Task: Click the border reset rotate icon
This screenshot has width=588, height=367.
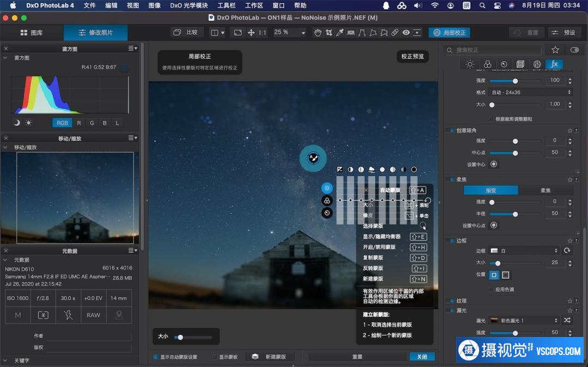Action: pos(567,250)
